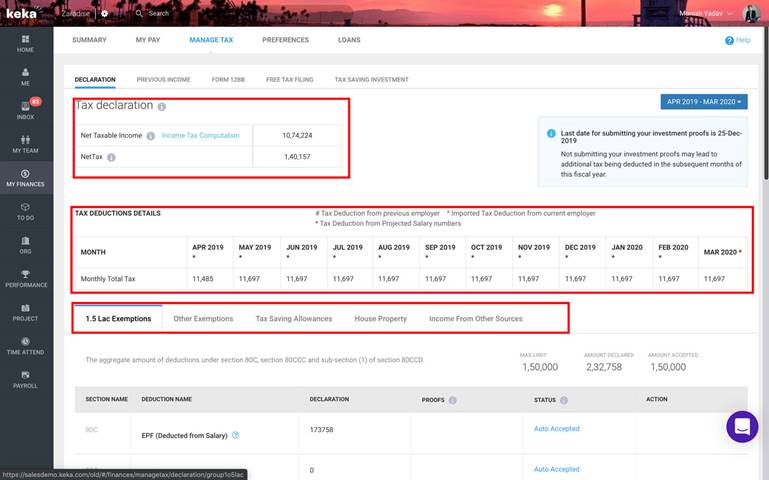Open the Time Attend clock icon
Image resolution: width=769 pixels, height=480 pixels.
26,341
